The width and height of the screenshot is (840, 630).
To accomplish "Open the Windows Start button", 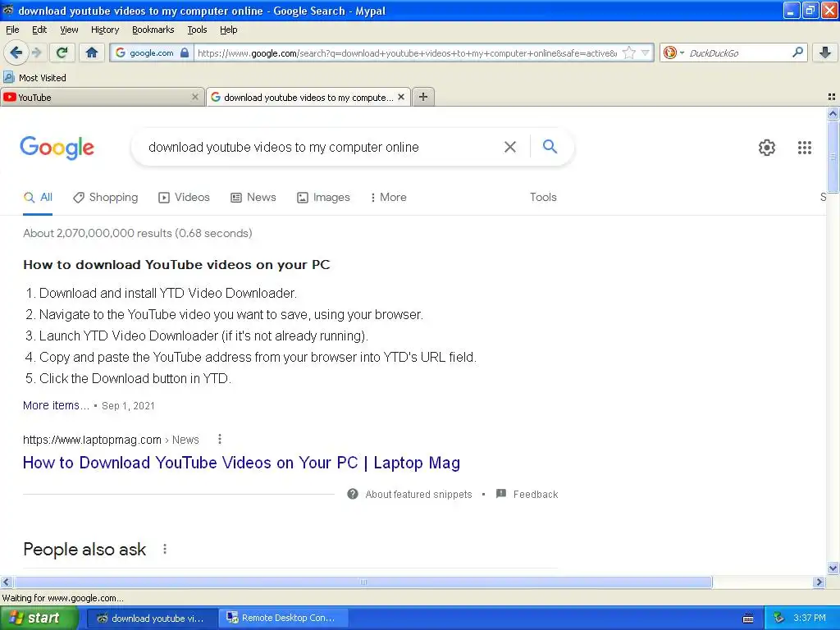I will (x=39, y=619).
